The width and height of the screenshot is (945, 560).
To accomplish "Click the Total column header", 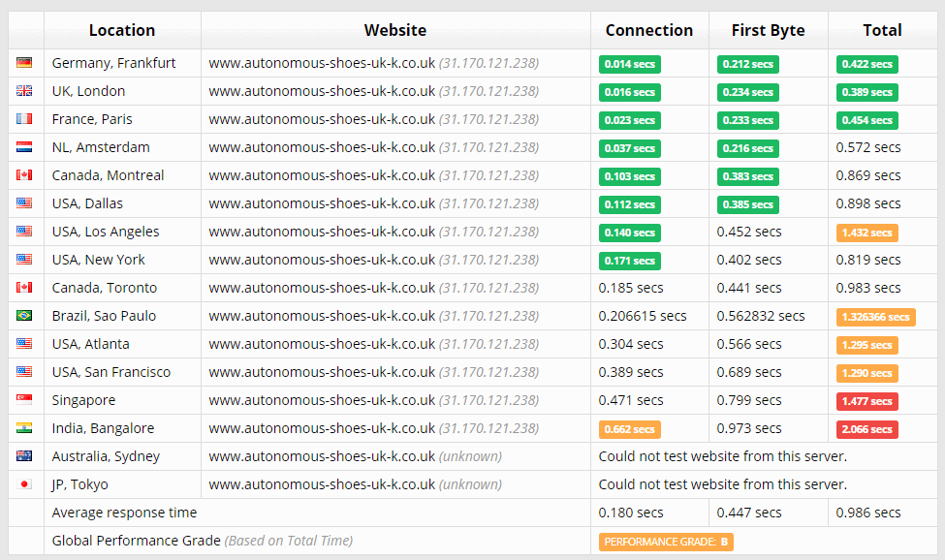I will [882, 30].
